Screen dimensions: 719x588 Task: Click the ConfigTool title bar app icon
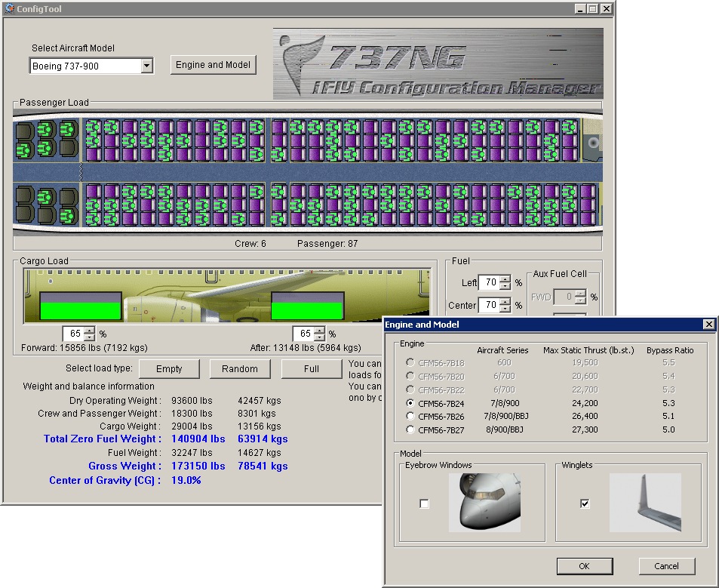(x=9, y=9)
